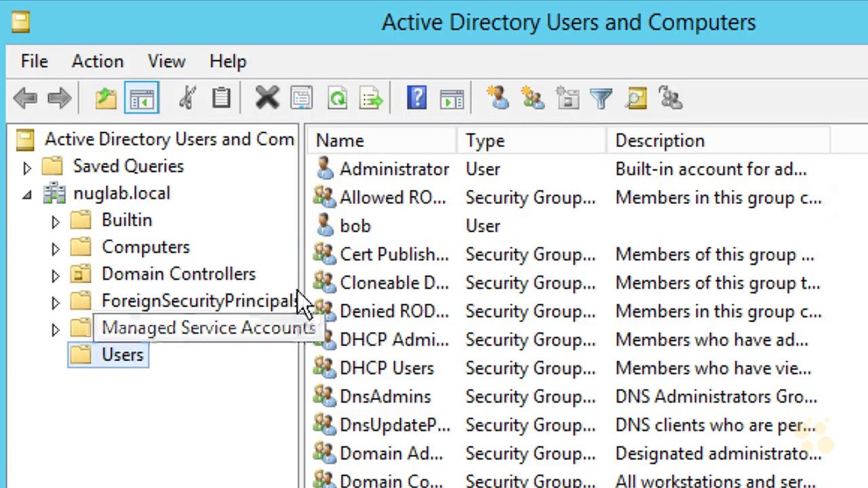Select the 'DnsAdmins' group name

(x=385, y=397)
